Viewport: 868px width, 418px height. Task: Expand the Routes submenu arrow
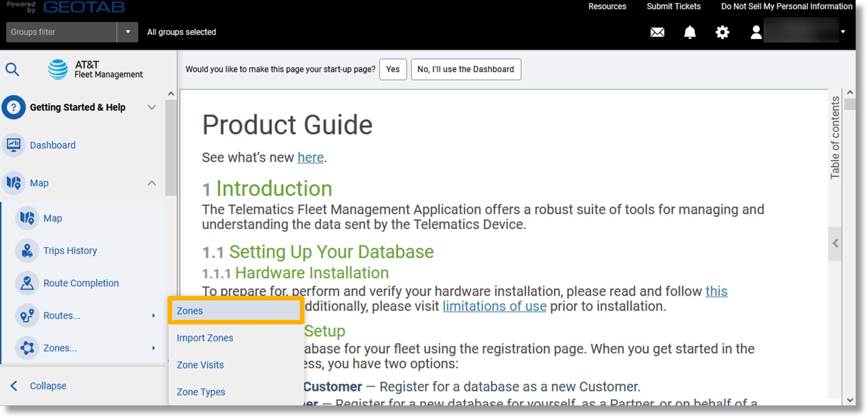(154, 316)
